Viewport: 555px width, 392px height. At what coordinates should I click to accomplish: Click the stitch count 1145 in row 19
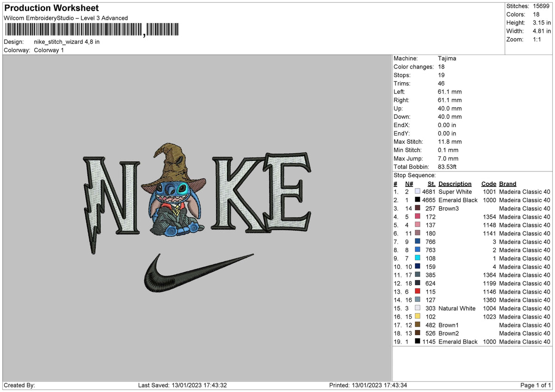[429, 341]
